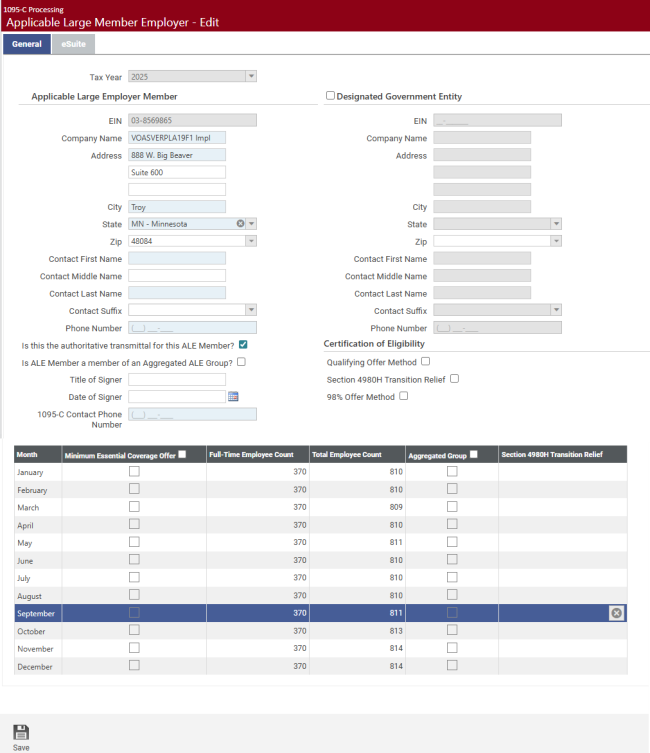Check Section 4980H Transition Relief certification box

click(454, 379)
